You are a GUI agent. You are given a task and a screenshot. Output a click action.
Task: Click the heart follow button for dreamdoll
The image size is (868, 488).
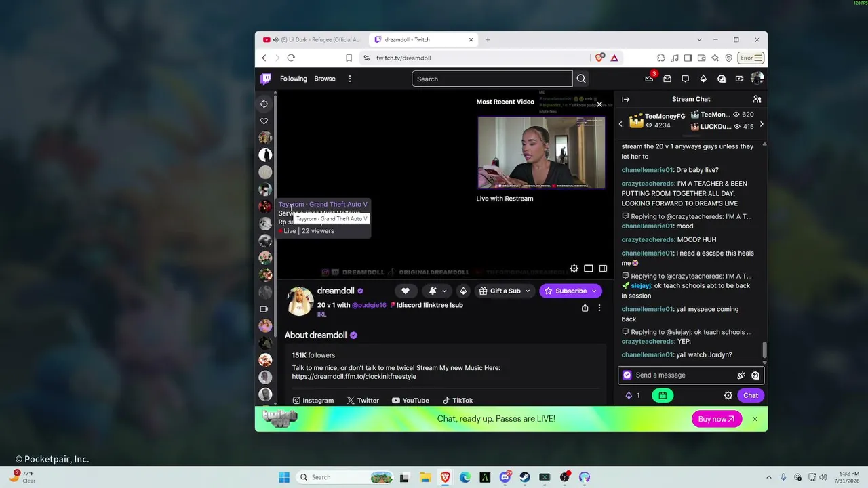pyautogui.click(x=406, y=291)
